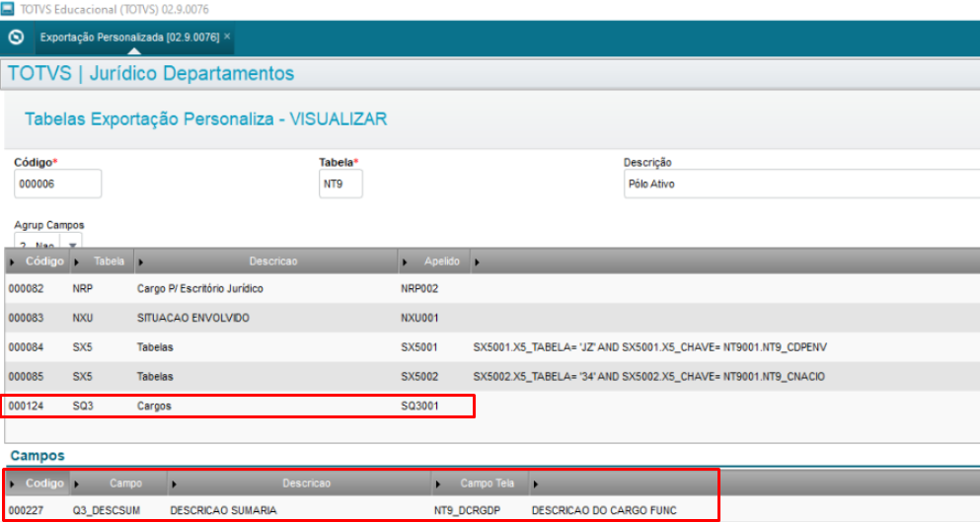Open the Agrup Campos dropdown
The width and height of the screenshot is (980, 522).
72,245
